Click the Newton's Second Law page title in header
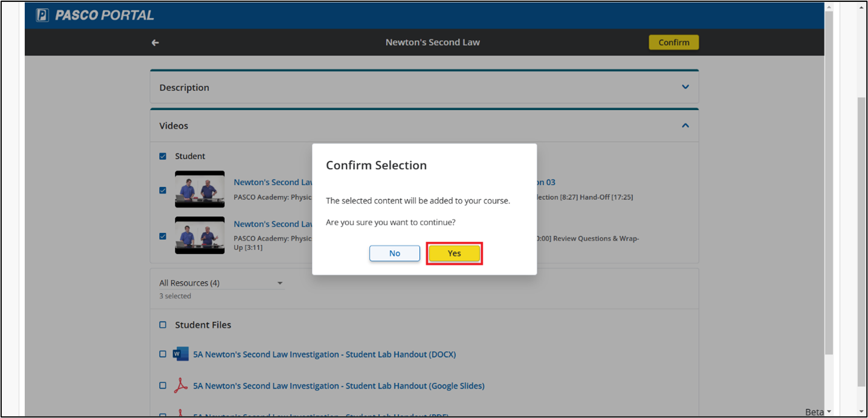 pos(433,42)
